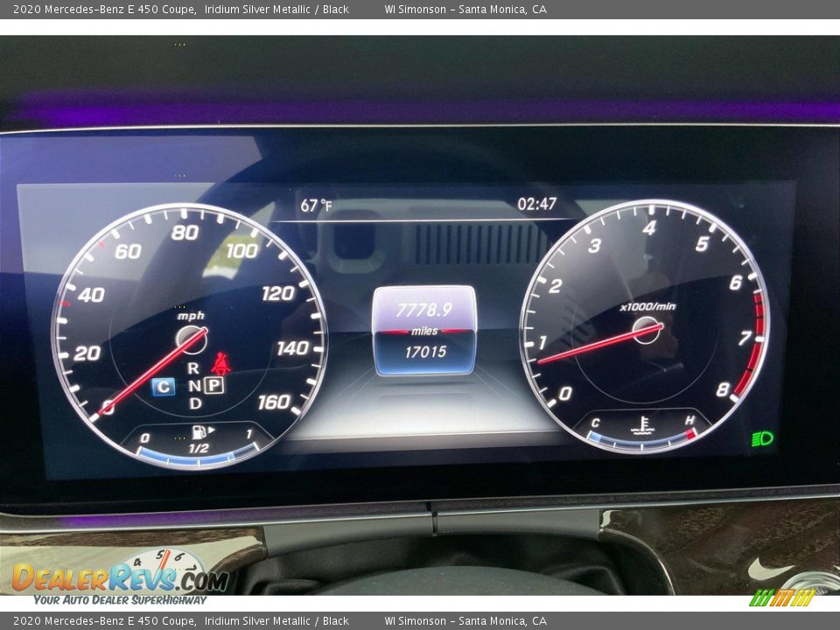This screenshot has height=630, width=840.
Task: Click the 1/2 fuel level label
Action: tap(199, 448)
